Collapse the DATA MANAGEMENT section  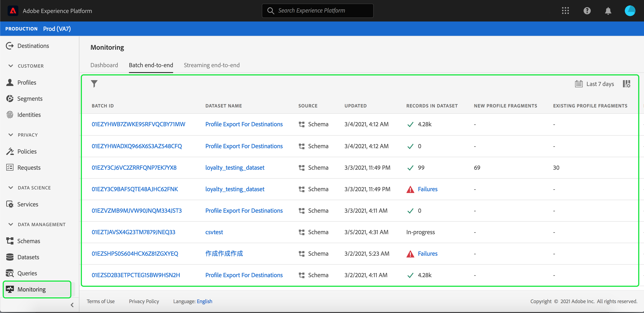pyautogui.click(x=11, y=224)
